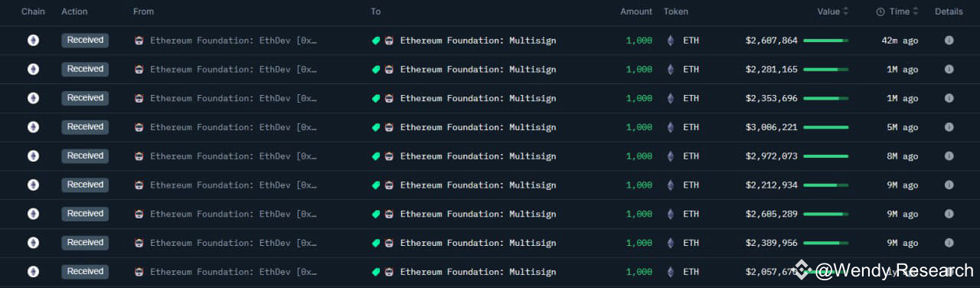This screenshot has height=288, width=980.
Task: Open details info icon for $3,006,221 row
Action: click(x=949, y=127)
